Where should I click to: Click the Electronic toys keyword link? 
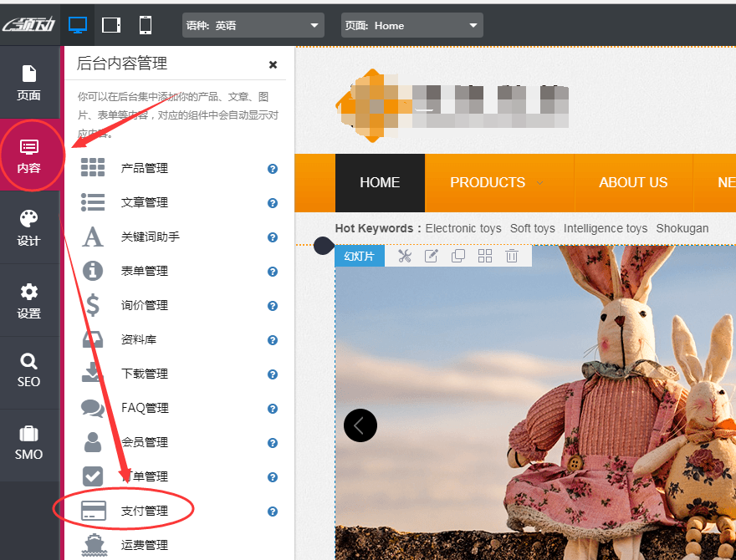point(463,228)
